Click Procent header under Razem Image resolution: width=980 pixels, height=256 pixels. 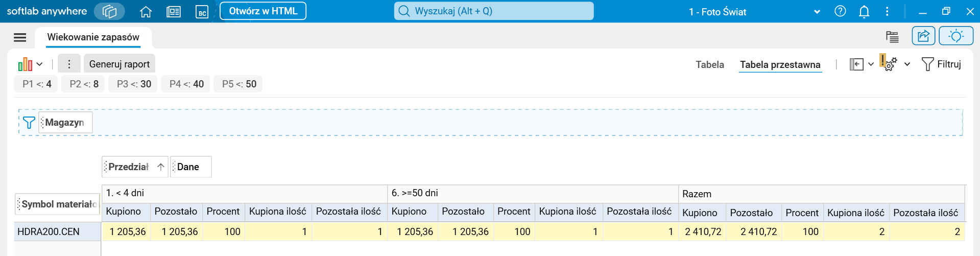tap(802, 213)
